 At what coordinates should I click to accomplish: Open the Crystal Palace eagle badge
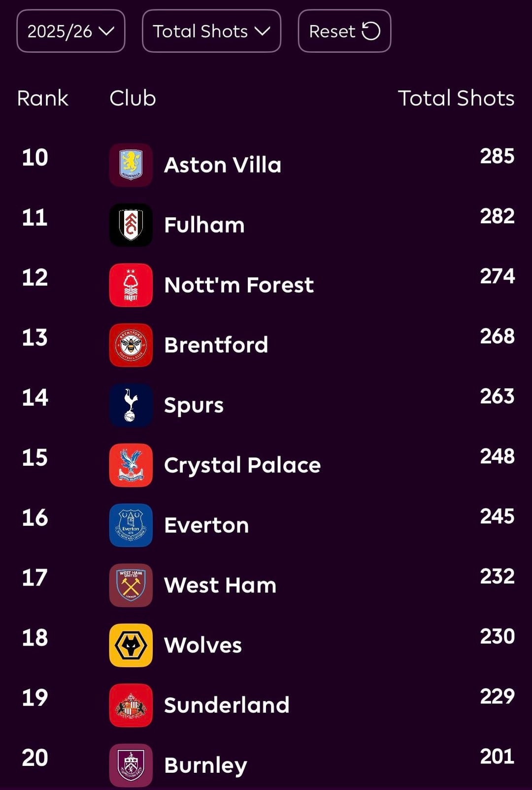coord(131,465)
